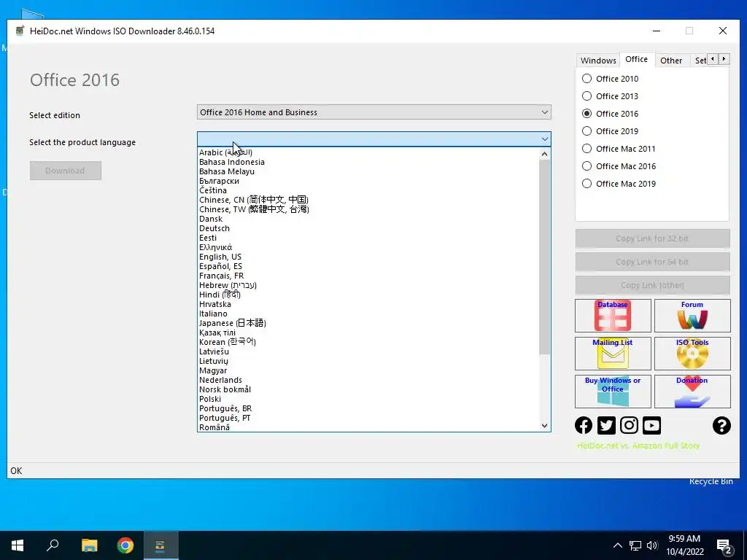The width and height of the screenshot is (747, 560).
Task: Click the Download button
Action: (65, 171)
